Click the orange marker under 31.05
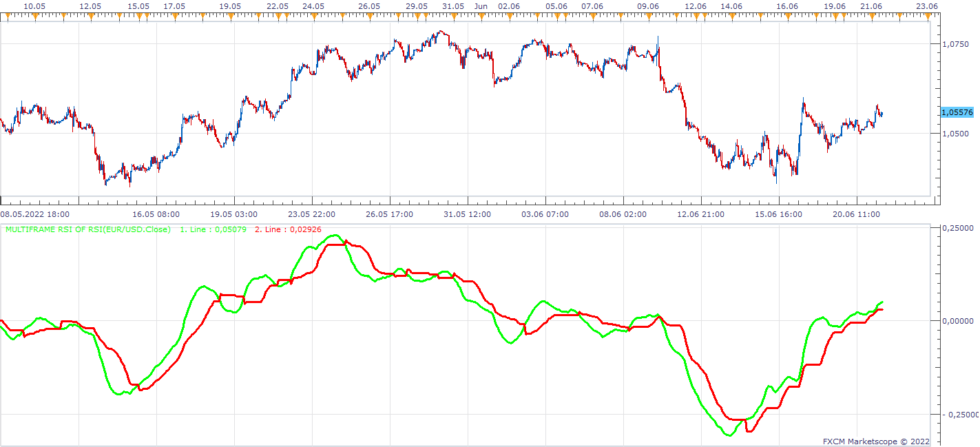The image size is (980, 447). click(453, 15)
